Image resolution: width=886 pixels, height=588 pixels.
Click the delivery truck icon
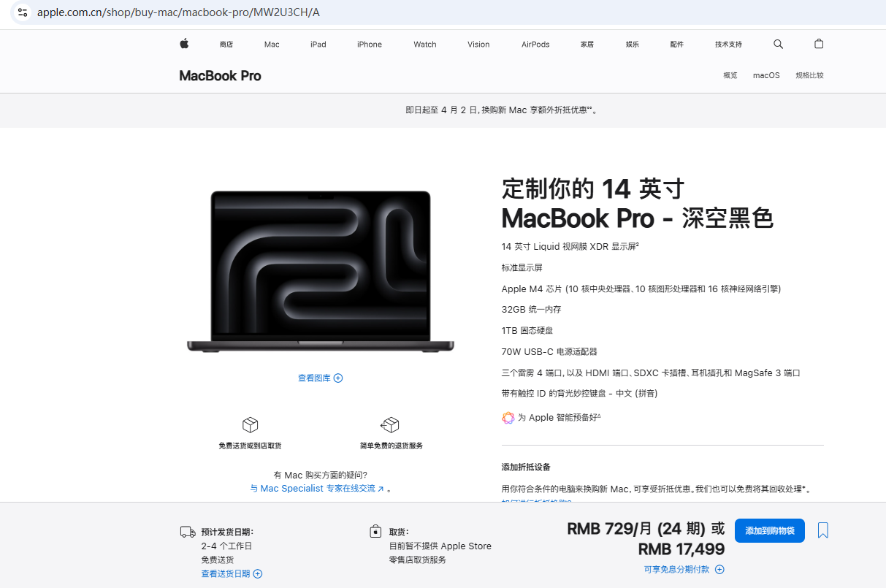(188, 532)
